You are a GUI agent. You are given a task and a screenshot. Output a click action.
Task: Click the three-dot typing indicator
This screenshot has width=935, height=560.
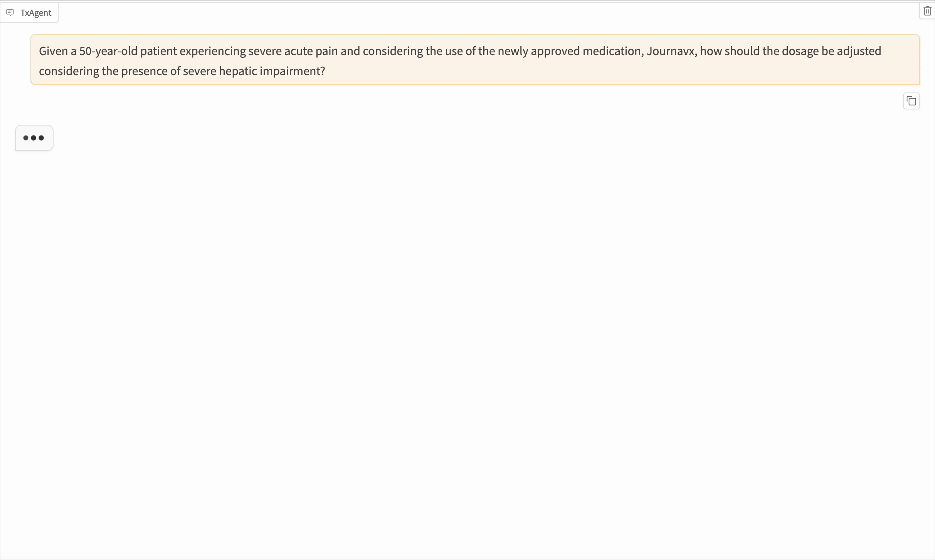click(x=34, y=138)
